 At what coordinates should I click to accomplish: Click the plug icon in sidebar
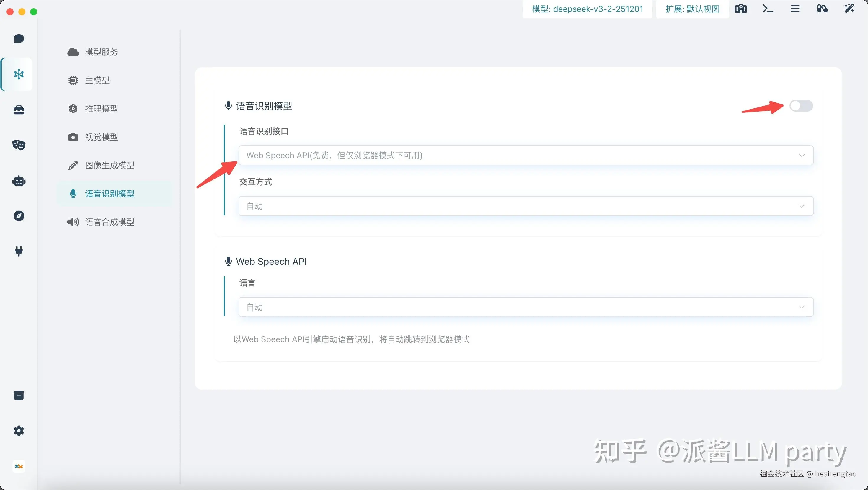coord(19,251)
